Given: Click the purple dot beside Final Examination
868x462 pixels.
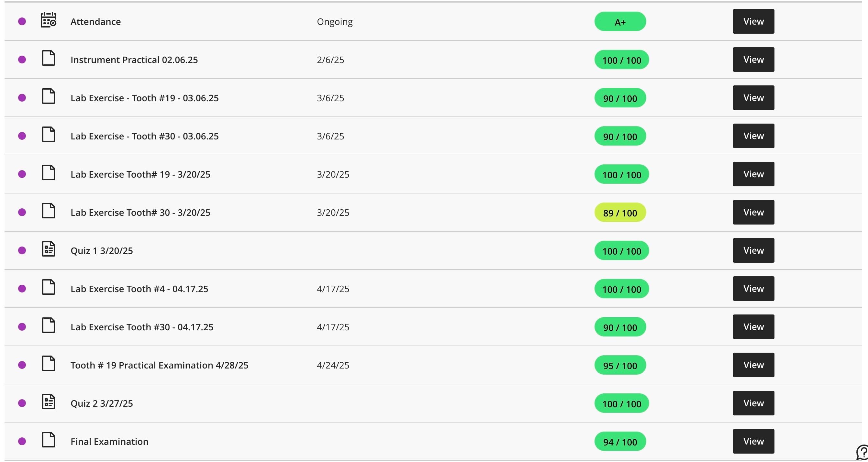Looking at the screenshot, I should click(22, 442).
